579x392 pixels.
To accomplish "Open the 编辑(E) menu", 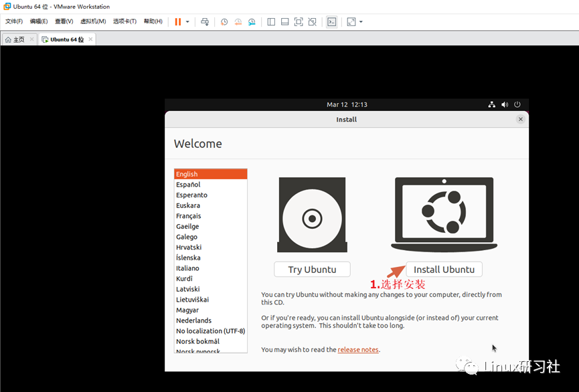I will coord(39,21).
